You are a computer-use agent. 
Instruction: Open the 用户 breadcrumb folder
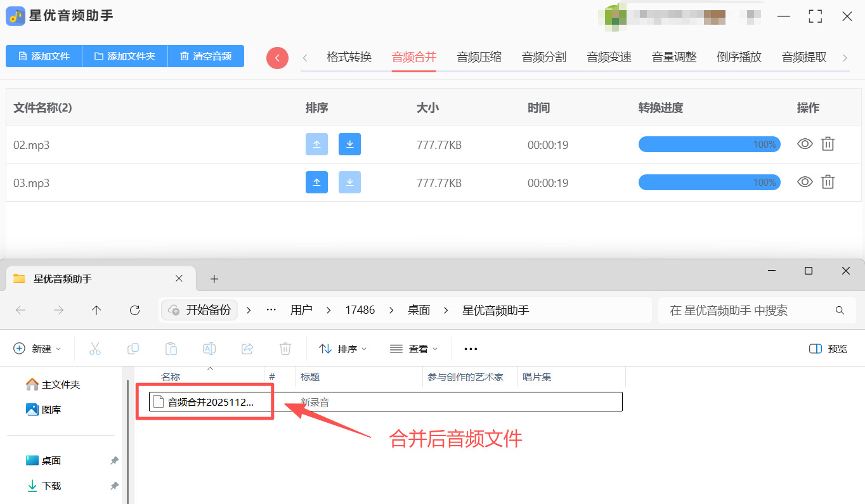tap(301, 310)
